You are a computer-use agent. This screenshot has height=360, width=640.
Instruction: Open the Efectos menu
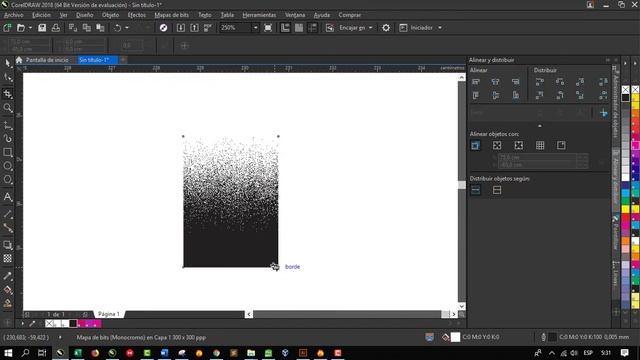click(136, 15)
